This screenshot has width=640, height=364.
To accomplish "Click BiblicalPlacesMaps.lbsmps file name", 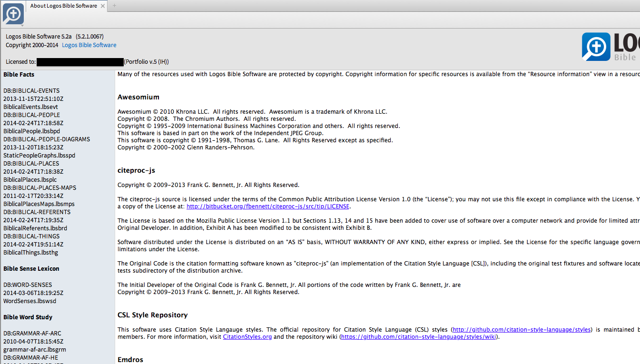I will point(39,204).
